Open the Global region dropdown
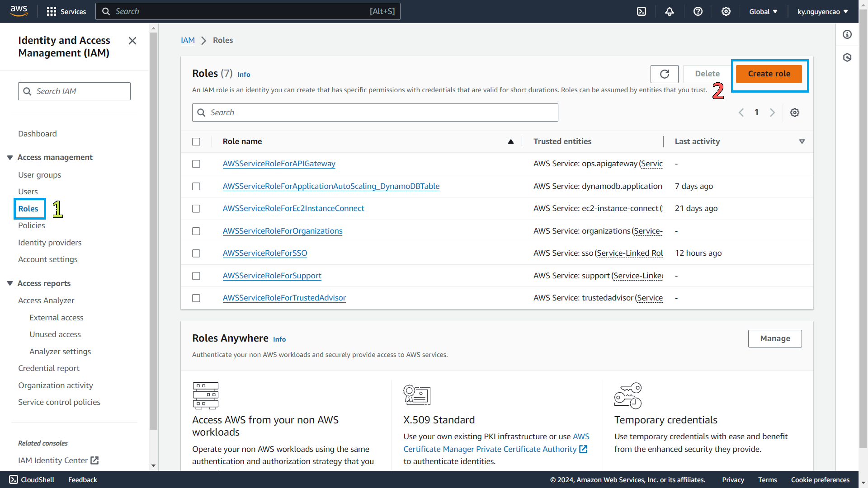 tap(763, 11)
